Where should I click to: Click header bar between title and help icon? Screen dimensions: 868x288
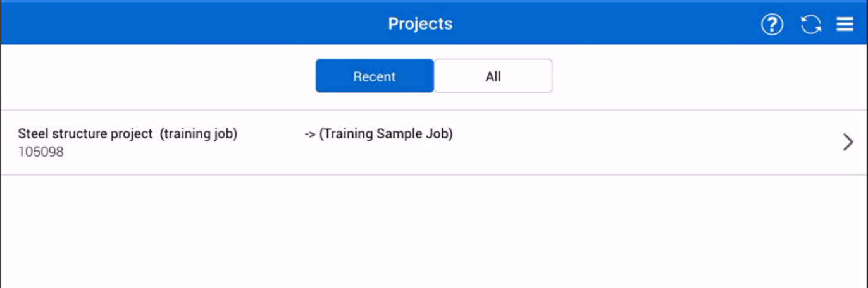coord(601,24)
